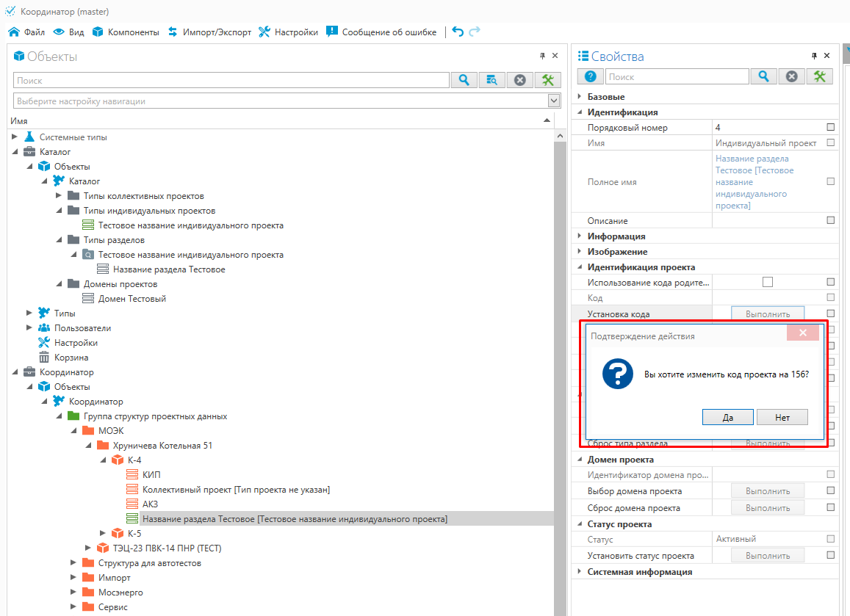Click search magnifier in Properties panel

[764, 76]
